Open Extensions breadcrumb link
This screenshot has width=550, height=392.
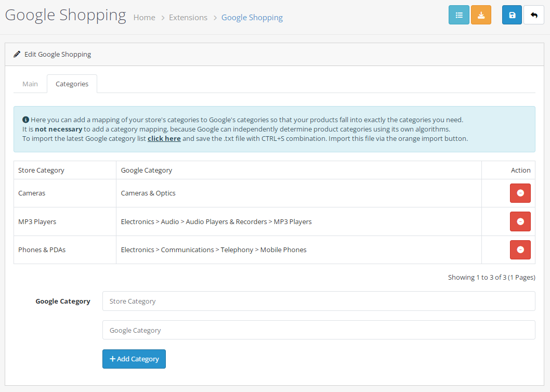pos(188,18)
